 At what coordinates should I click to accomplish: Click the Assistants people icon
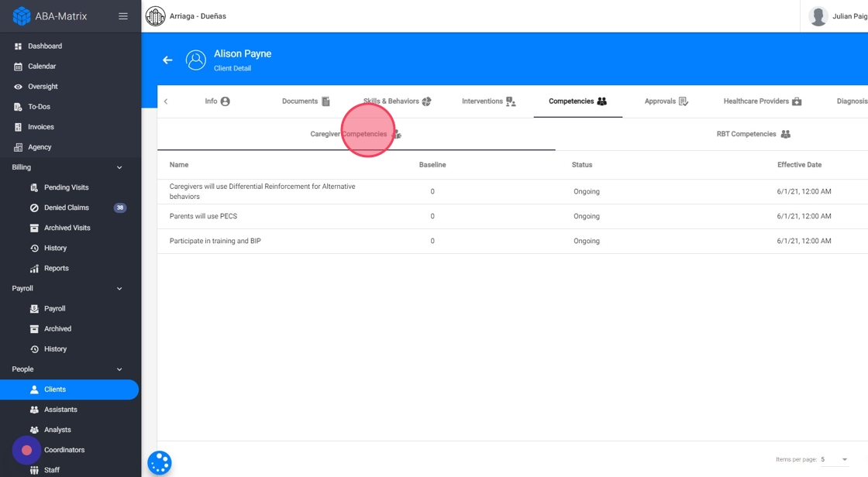pos(34,410)
